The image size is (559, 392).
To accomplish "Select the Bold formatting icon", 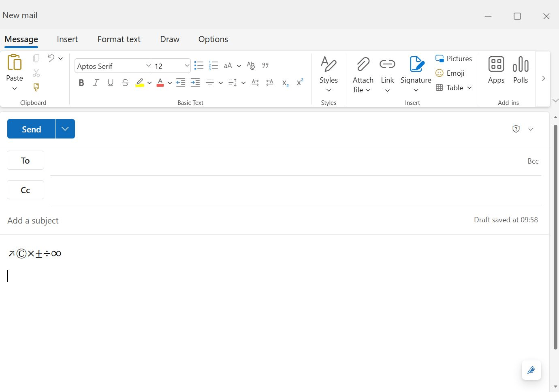I will point(81,83).
